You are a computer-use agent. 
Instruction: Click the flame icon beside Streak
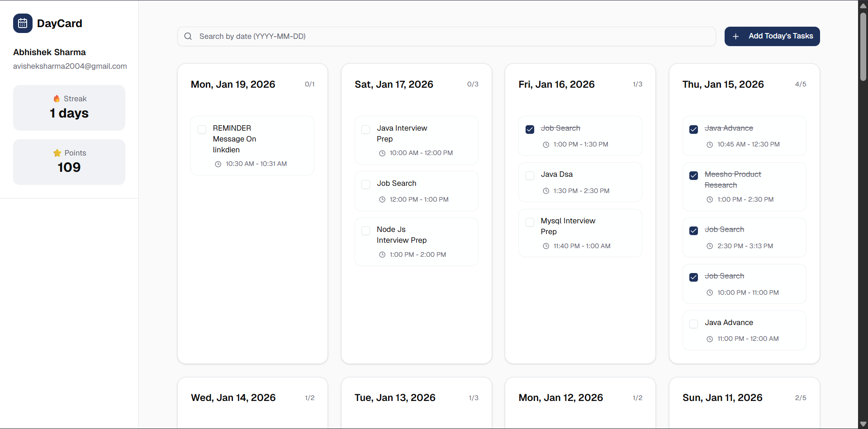pyautogui.click(x=57, y=99)
